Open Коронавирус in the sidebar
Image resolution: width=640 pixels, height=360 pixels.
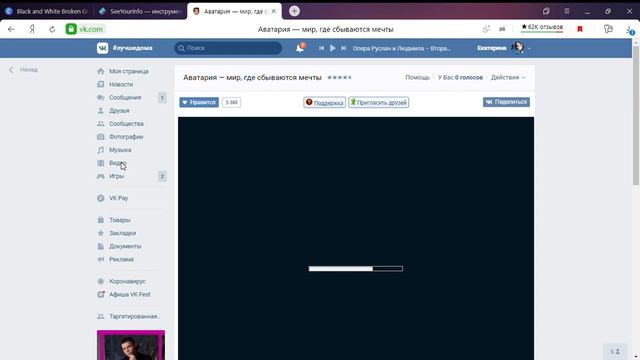click(x=127, y=281)
